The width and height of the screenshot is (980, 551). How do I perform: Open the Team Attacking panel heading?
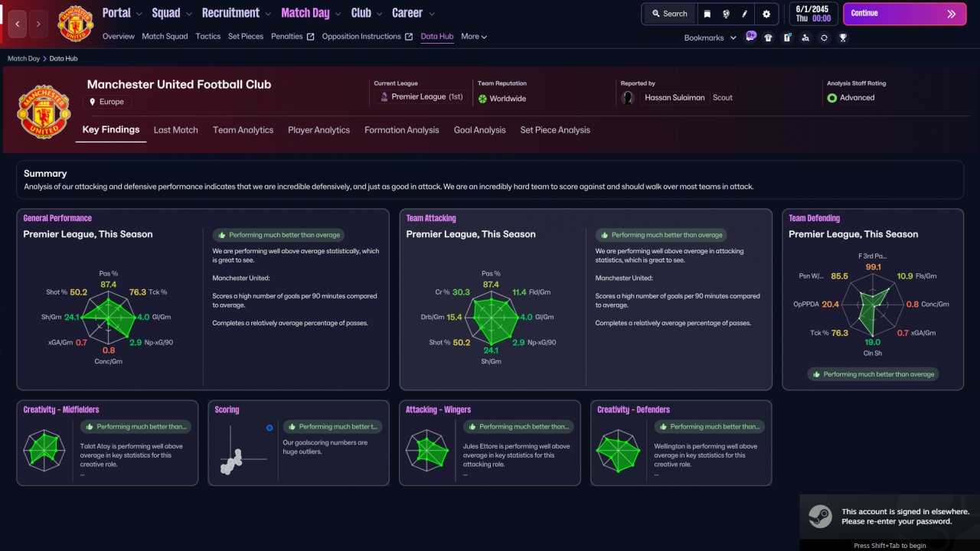[431, 218]
